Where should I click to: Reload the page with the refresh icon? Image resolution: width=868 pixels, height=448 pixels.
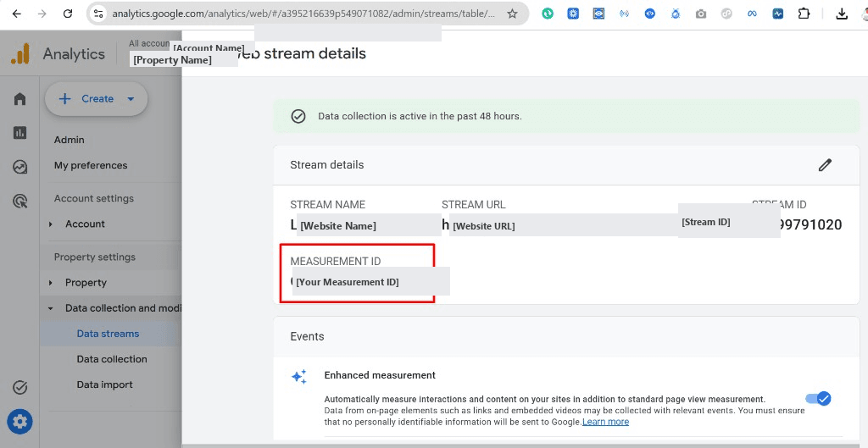tap(68, 14)
